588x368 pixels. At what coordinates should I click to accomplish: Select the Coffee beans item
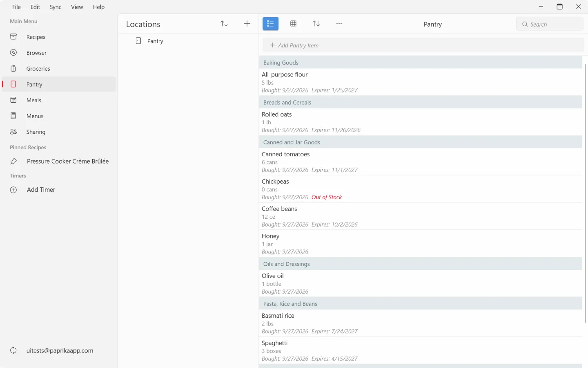pyautogui.click(x=421, y=216)
